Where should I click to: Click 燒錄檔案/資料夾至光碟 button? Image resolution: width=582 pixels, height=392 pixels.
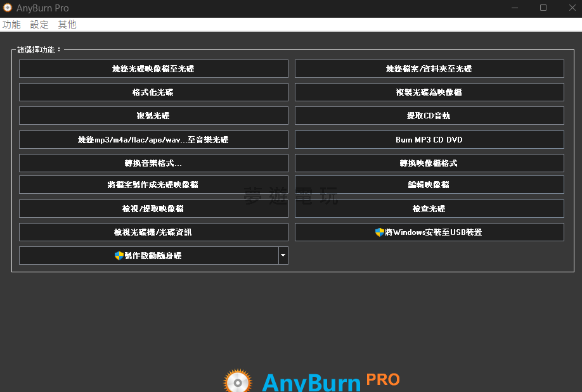coord(429,68)
